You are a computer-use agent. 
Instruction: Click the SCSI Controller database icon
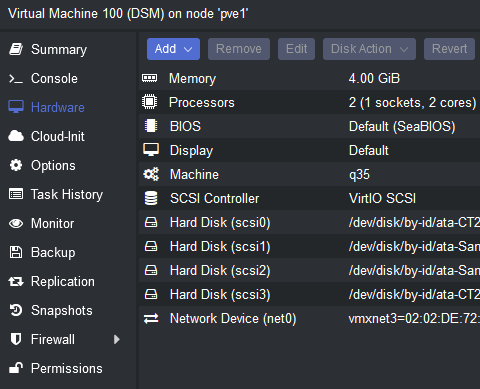click(151, 198)
